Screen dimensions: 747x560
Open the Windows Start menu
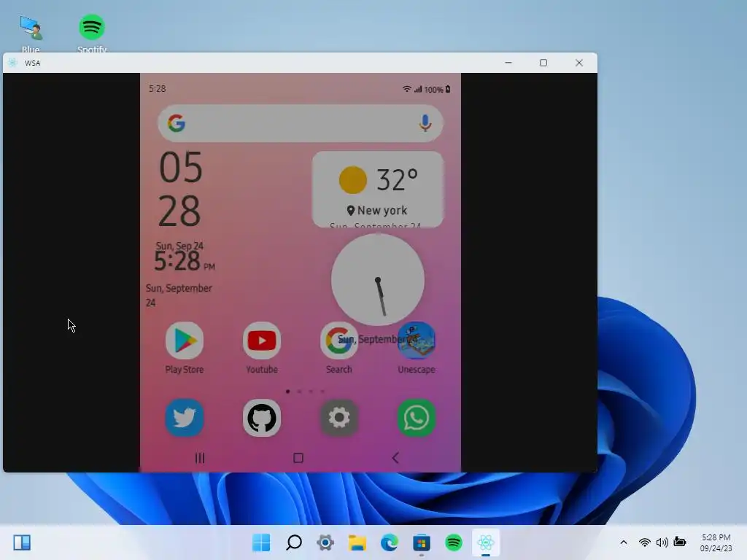point(261,542)
